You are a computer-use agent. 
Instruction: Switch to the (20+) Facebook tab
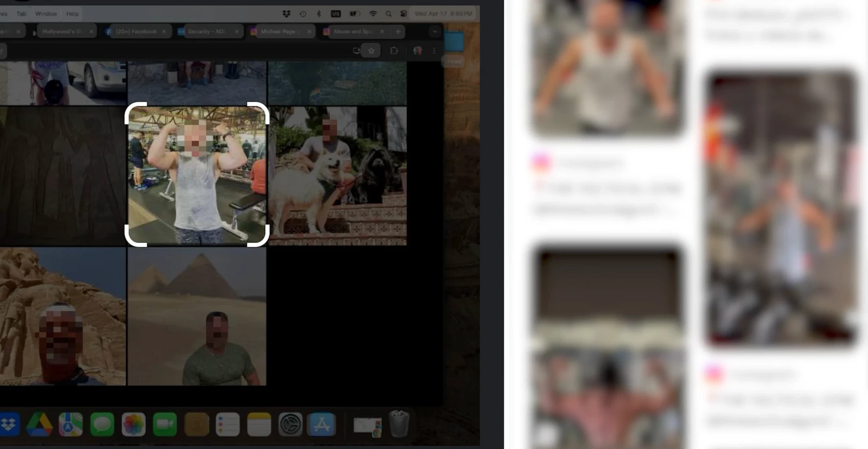137,31
